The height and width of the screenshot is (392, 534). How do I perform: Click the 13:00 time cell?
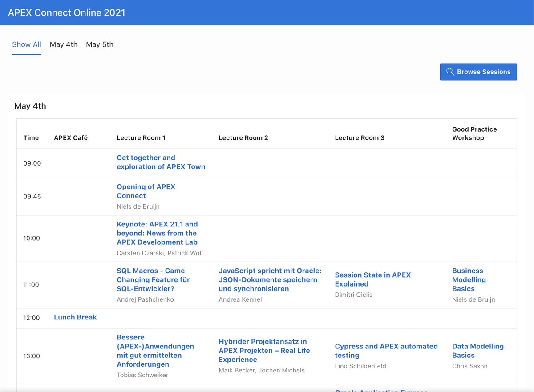(x=32, y=356)
